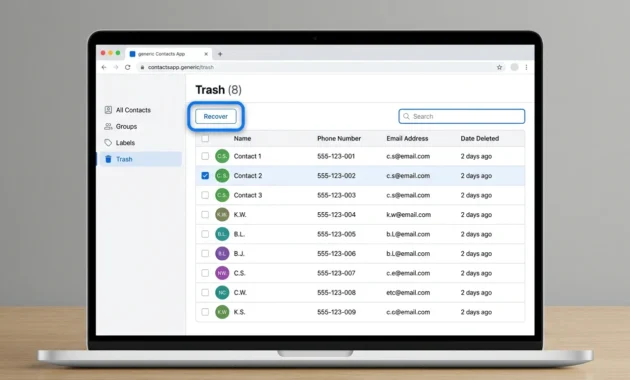The height and width of the screenshot is (380, 630).
Task: Click the Trash bin icon
Action: point(108,159)
